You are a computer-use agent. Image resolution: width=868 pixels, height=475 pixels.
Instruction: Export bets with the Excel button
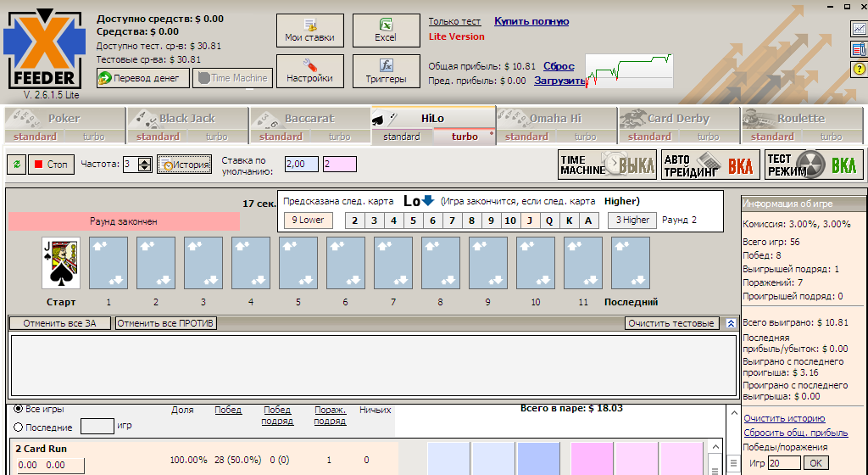[x=386, y=30]
